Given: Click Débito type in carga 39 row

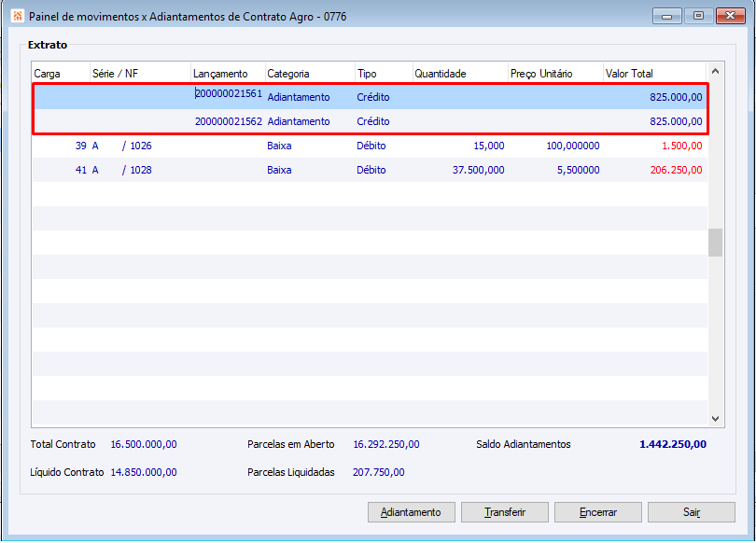Looking at the screenshot, I should click(371, 146).
